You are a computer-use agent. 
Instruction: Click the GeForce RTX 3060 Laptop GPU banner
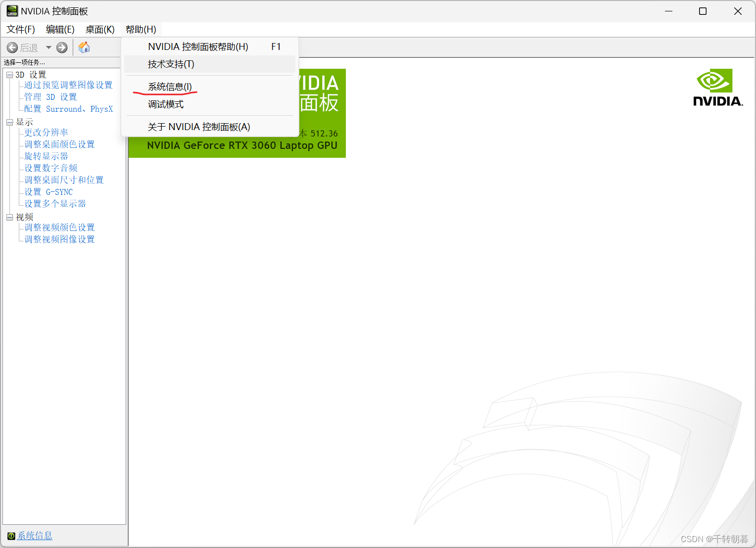click(242, 146)
